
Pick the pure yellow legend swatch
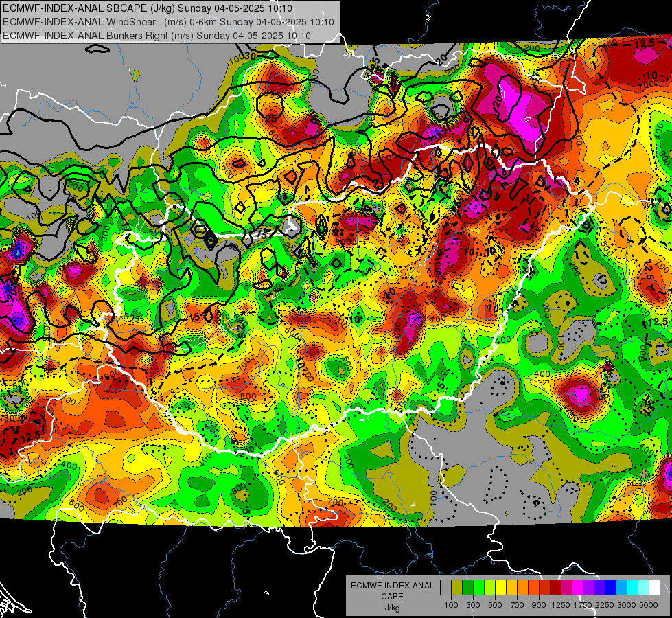[x=500, y=588]
